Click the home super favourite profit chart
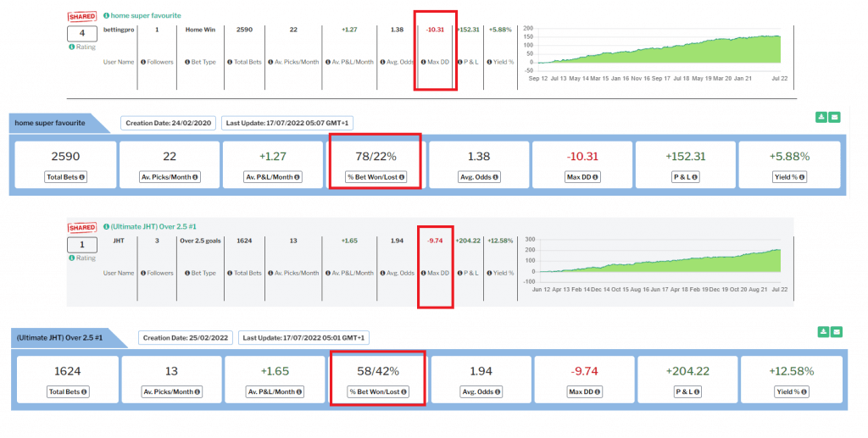Image resolution: width=868 pixels, height=438 pixels. (x=653, y=45)
